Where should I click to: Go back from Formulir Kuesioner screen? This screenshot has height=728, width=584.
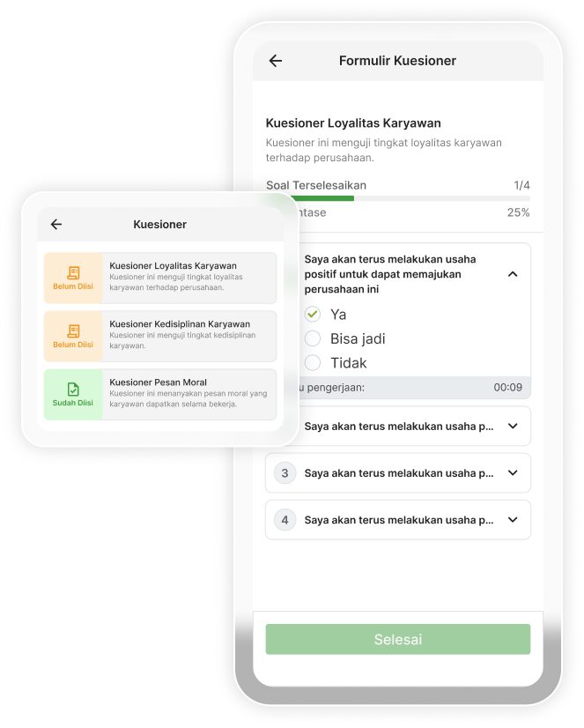276,61
